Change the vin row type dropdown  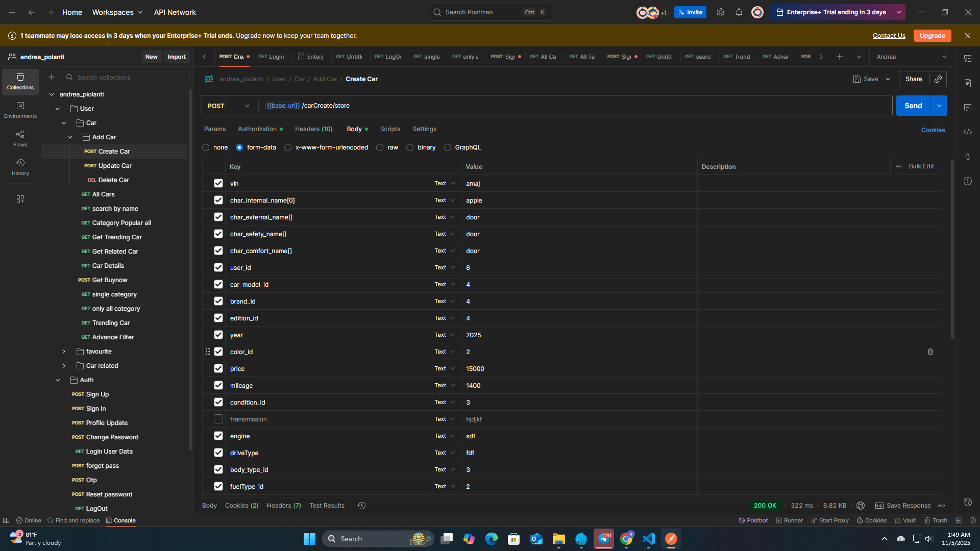coord(445,183)
